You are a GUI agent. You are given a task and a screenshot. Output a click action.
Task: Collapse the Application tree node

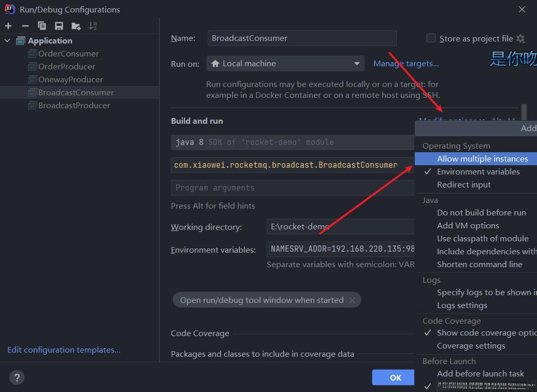coord(7,41)
